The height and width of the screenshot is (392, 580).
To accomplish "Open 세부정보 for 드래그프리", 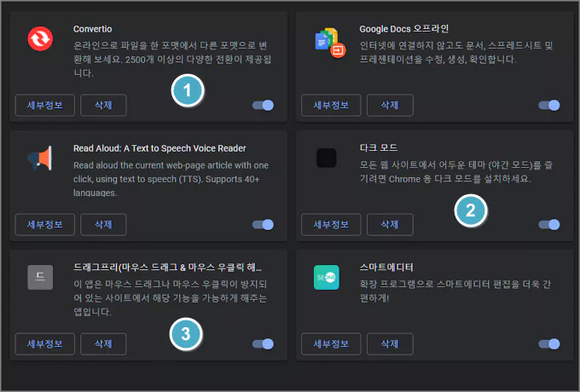I will click(44, 344).
